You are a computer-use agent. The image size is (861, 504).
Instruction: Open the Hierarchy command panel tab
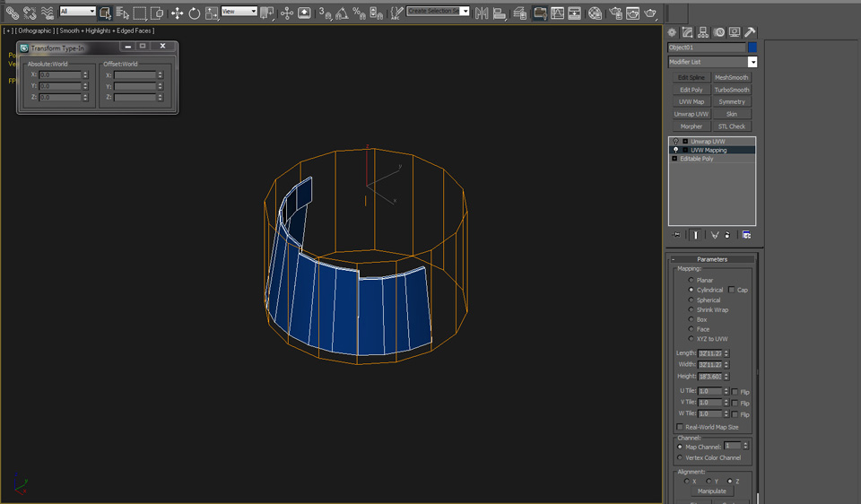point(704,32)
